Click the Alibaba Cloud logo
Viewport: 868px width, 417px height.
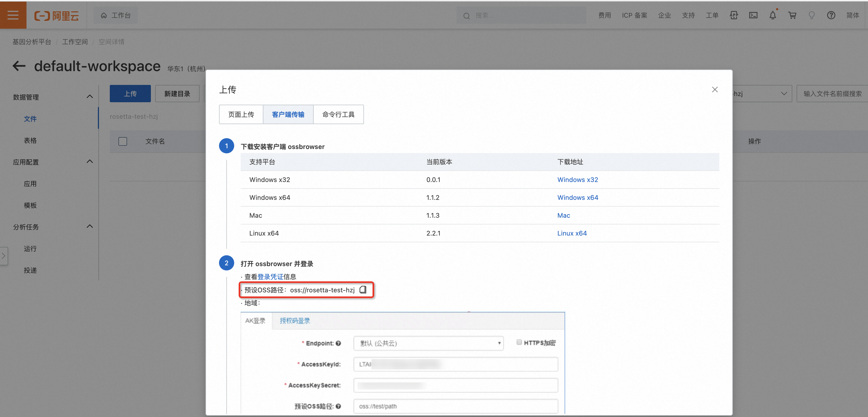[x=57, y=15]
